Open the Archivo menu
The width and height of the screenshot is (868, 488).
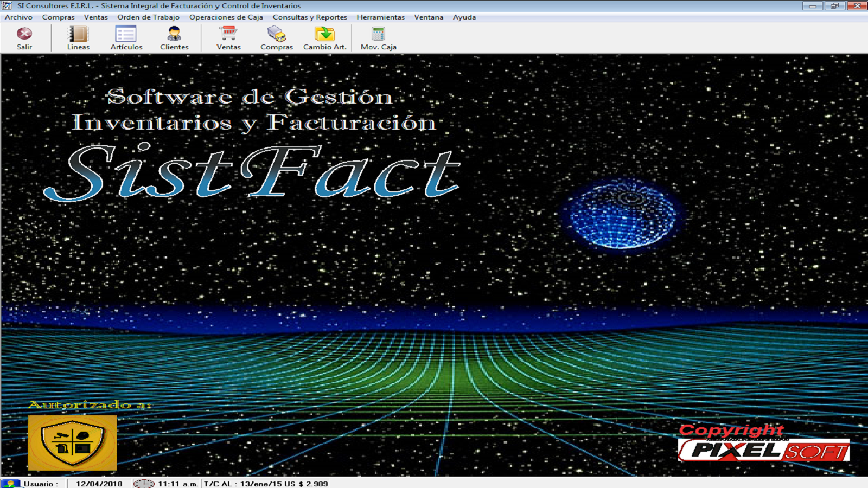point(18,17)
